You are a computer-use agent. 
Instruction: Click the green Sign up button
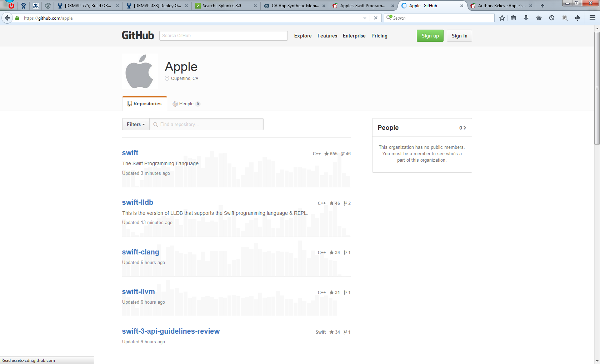[430, 36]
